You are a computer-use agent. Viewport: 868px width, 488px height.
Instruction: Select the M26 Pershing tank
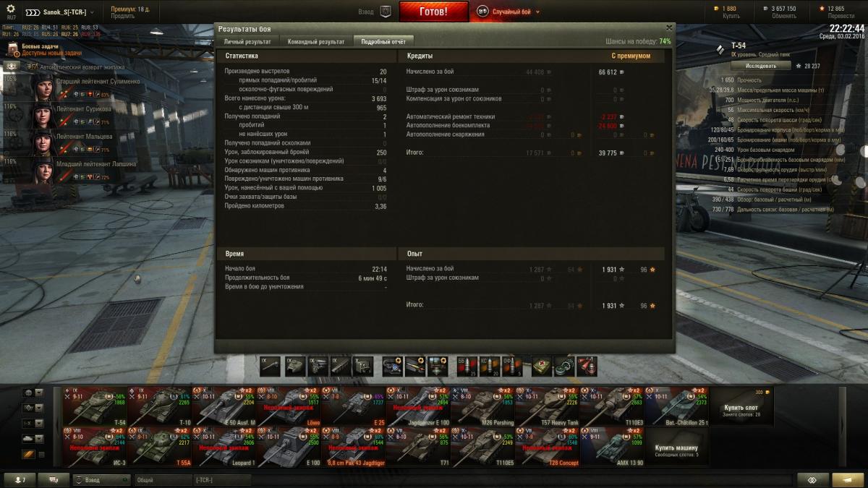pyautogui.click(x=483, y=406)
